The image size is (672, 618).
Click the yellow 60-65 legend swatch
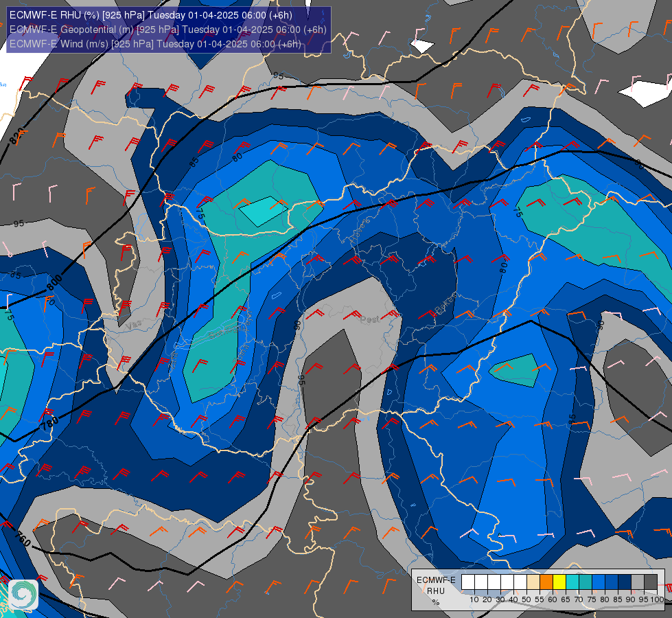click(559, 582)
